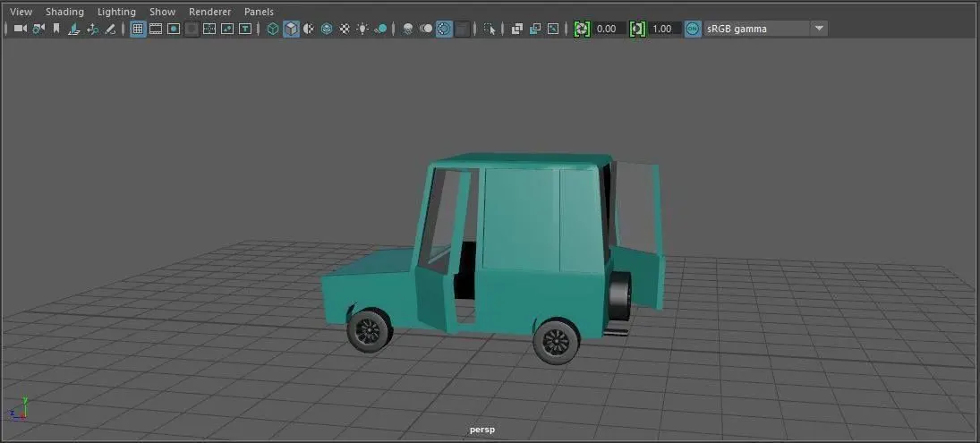Click the 2D Pan/Zoom icon
This screenshot has height=443, width=980.
pyautogui.click(x=92, y=29)
